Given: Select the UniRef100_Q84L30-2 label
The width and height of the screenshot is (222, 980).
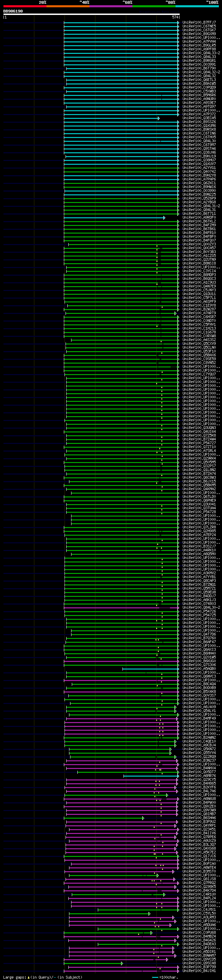Looking at the screenshot, I should pos(201,608).
